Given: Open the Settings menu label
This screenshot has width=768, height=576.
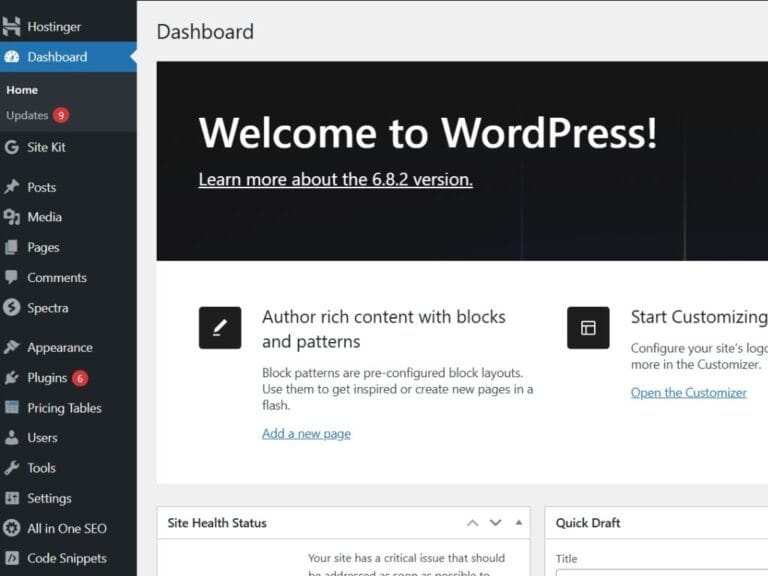Looking at the screenshot, I should 49,499.
